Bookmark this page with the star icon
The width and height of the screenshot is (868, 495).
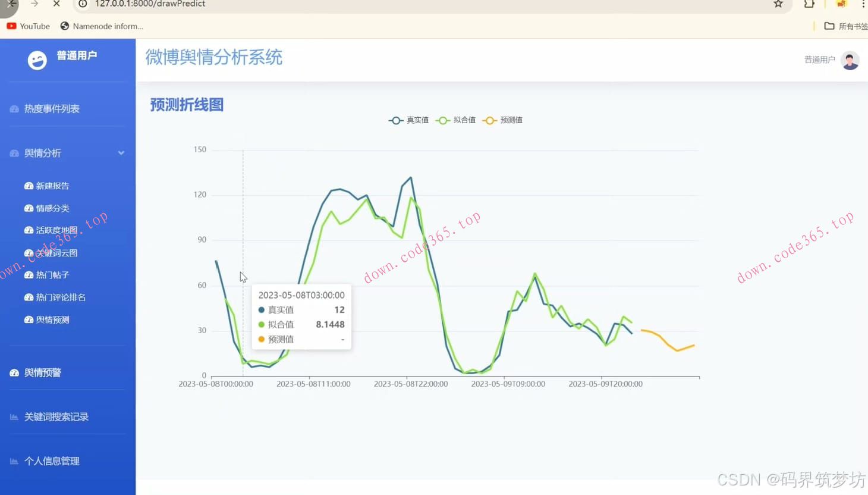point(778,4)
